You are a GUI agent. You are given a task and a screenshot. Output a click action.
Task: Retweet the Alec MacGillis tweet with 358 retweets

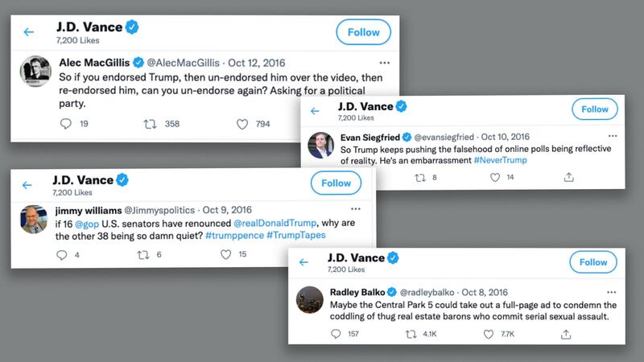coord(148,124)
